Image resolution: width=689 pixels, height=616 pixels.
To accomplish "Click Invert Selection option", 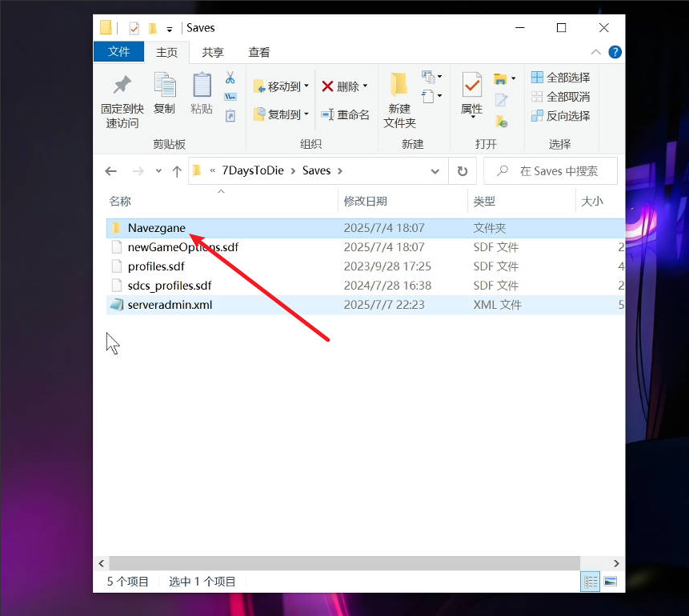I will click(x=560, y=114).
